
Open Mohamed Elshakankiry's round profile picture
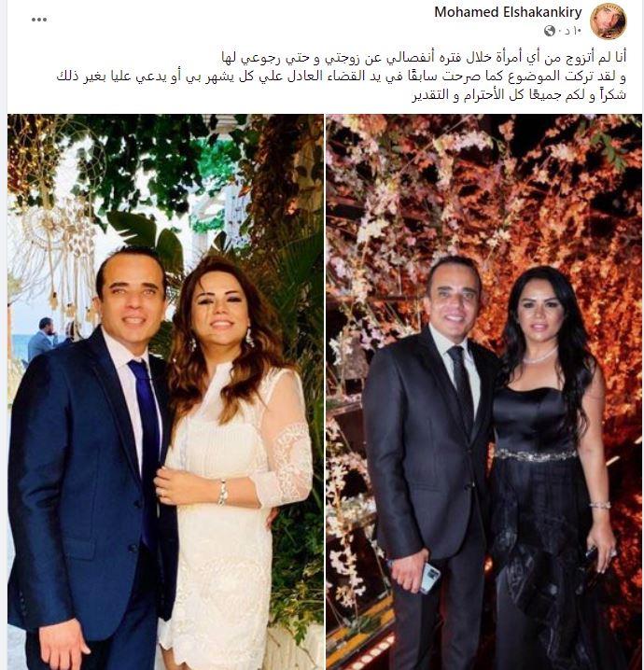609,21
